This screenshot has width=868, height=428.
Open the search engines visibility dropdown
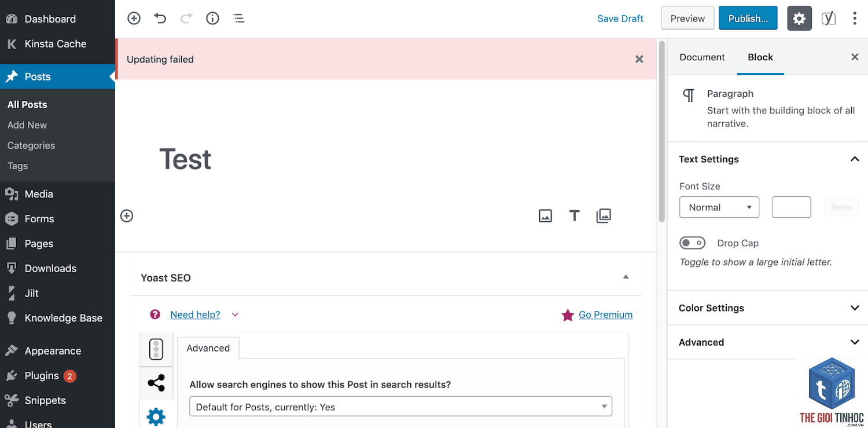(401, 407)
